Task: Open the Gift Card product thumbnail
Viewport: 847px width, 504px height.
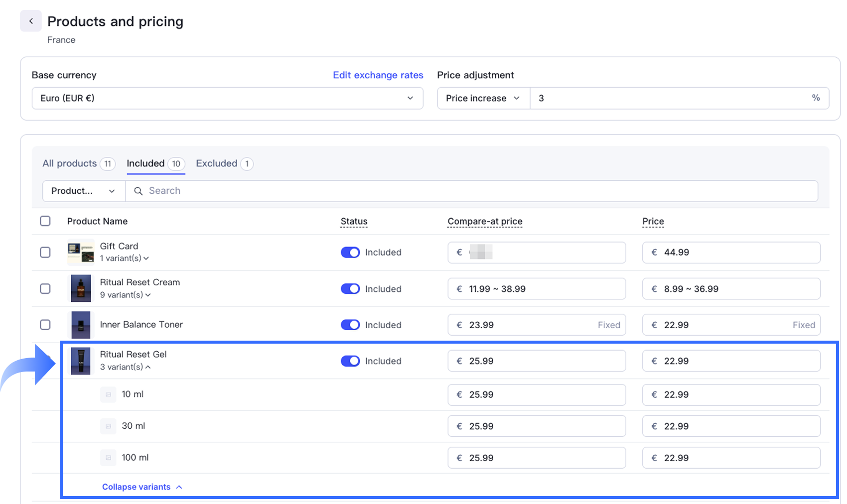Action: (81, 252)
